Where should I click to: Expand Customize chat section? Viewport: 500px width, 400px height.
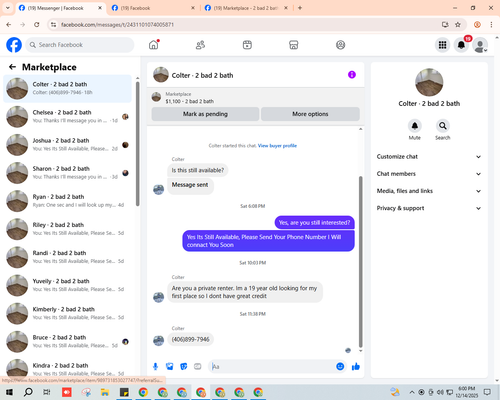click(429, 157)
